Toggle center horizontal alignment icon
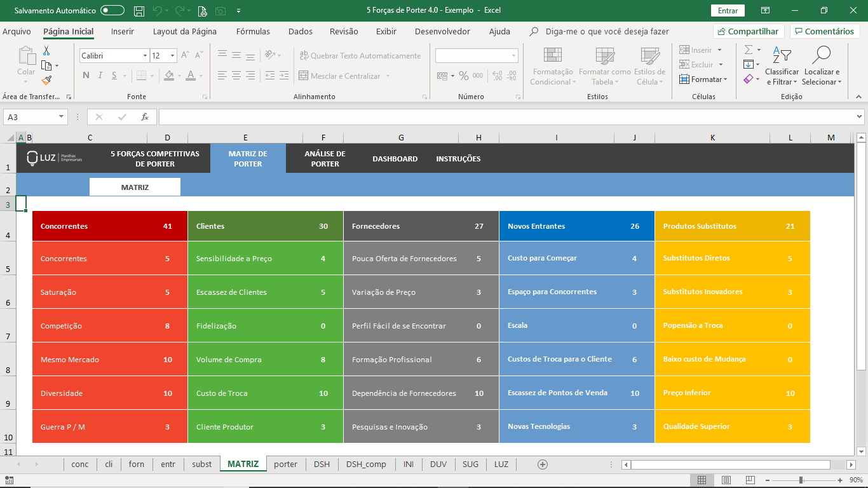This screenshot has height=488, width=868. tap(236, 76)
